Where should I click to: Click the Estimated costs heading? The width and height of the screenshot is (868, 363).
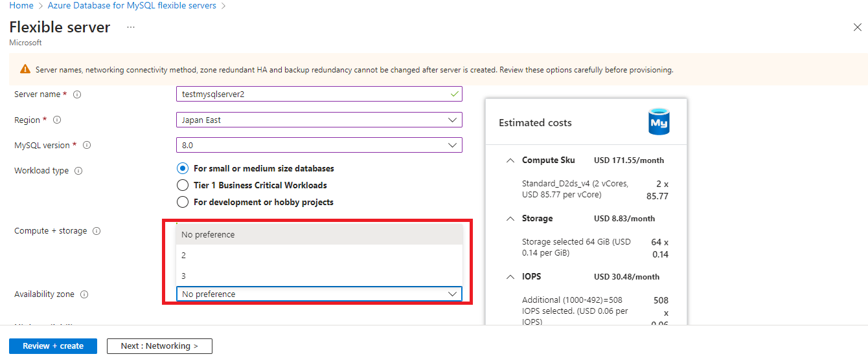pos(535,123)
